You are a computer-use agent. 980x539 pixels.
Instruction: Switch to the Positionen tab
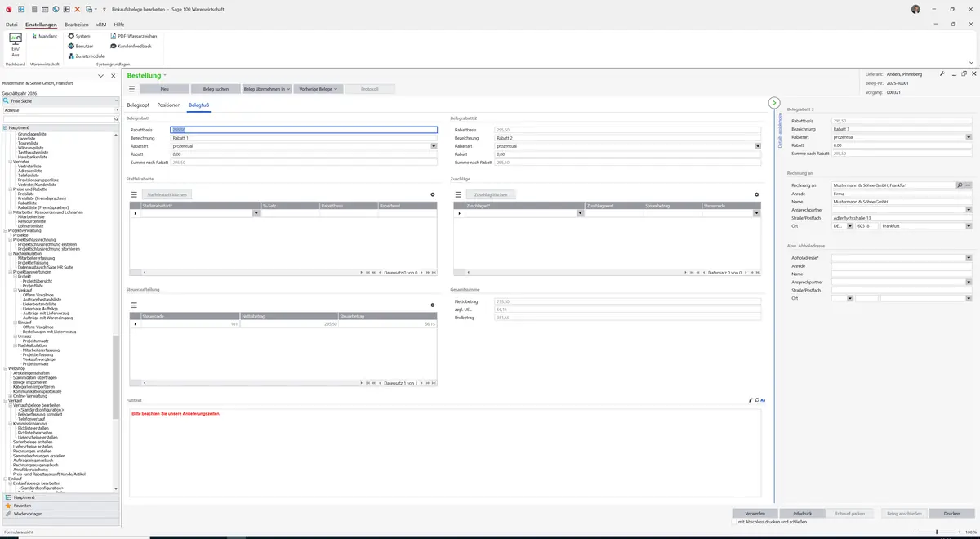[x=169, y=105]
